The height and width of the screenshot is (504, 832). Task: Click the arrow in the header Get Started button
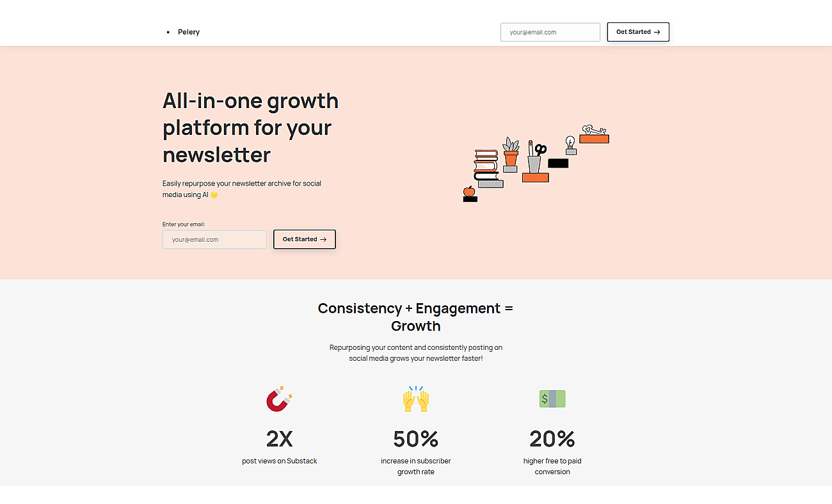(657, 32)
